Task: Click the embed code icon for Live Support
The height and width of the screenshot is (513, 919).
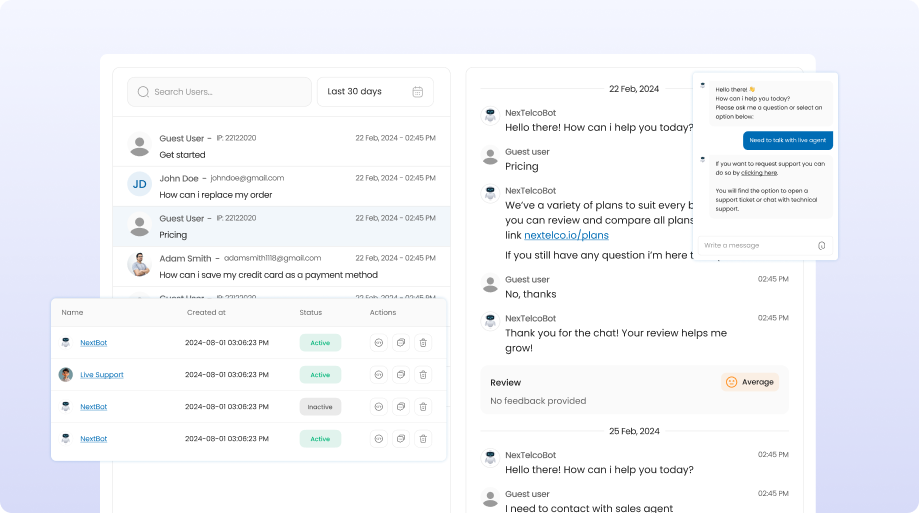Action: click(378, 375)
